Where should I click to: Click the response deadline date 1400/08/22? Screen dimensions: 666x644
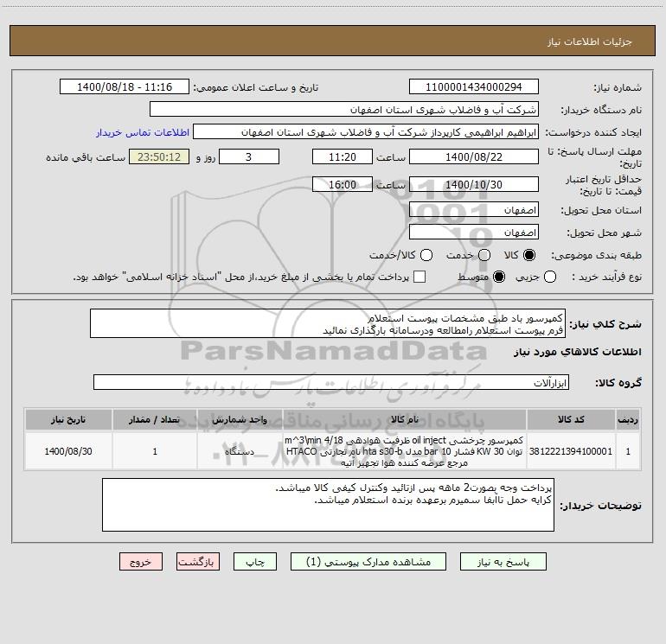click(474, 156)
